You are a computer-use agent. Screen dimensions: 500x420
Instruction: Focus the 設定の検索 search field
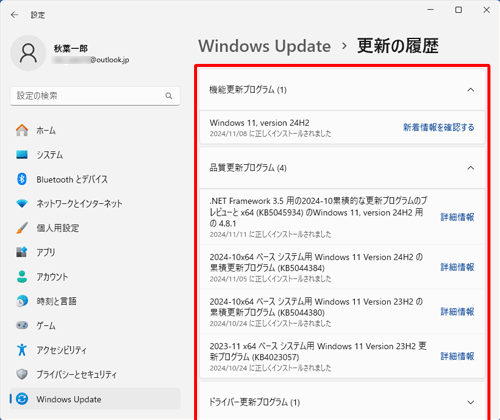[x=95, y=96]
